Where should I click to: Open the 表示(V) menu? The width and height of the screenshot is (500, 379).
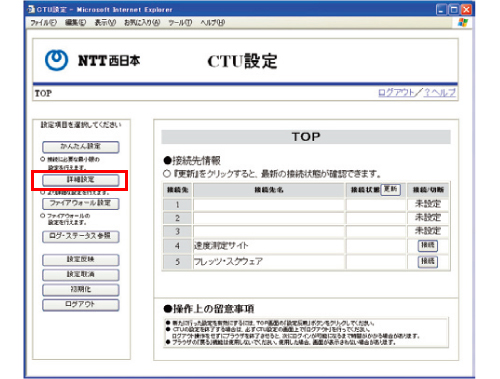(x=105, y=23)
